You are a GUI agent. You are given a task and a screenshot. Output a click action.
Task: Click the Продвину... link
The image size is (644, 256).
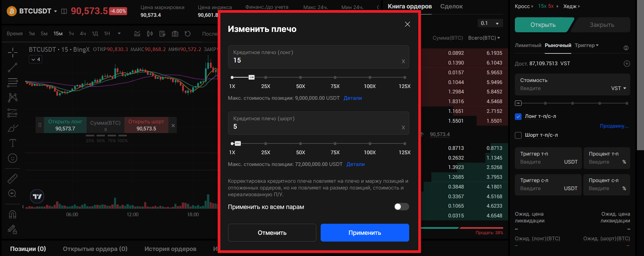(614, 126)
